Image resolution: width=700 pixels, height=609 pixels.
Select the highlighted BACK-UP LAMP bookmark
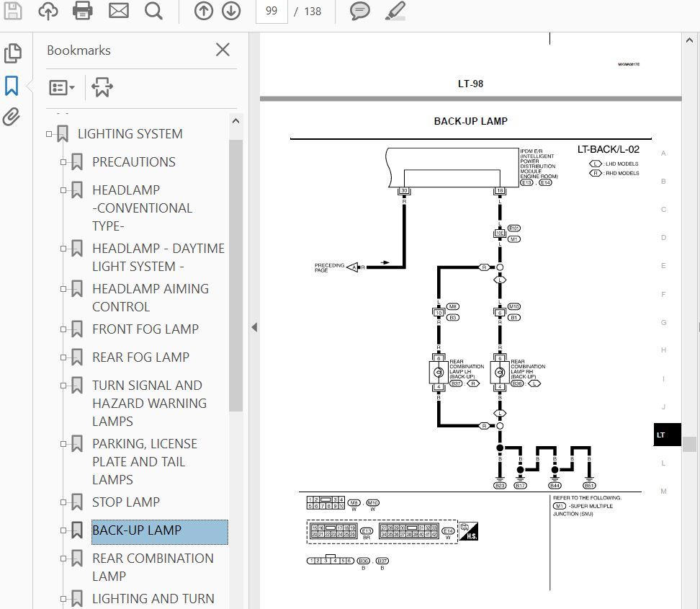click(x=159, y=532)
